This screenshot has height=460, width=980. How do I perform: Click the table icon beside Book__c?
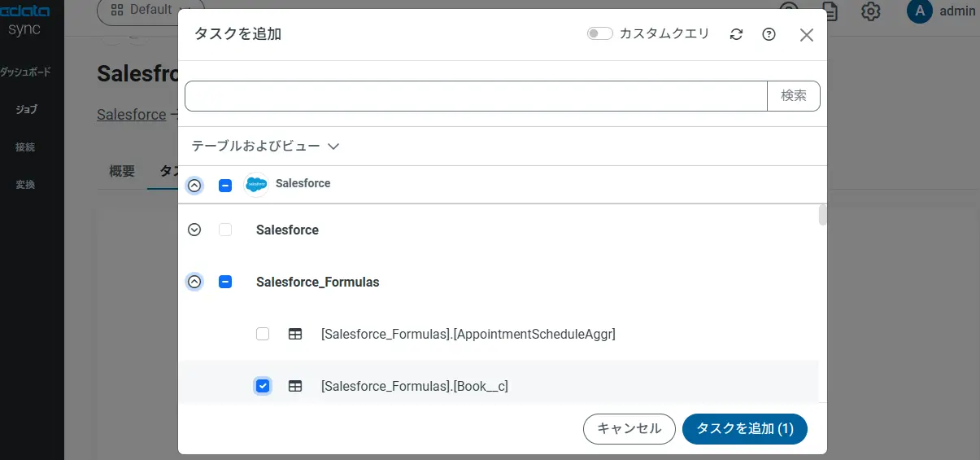pyautogui.click(x=295, y=386)
